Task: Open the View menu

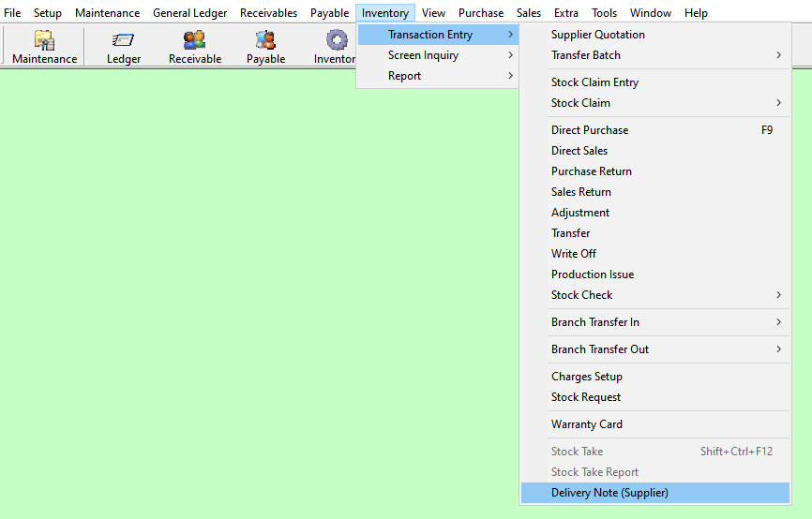Action: [x=433, y=13]
